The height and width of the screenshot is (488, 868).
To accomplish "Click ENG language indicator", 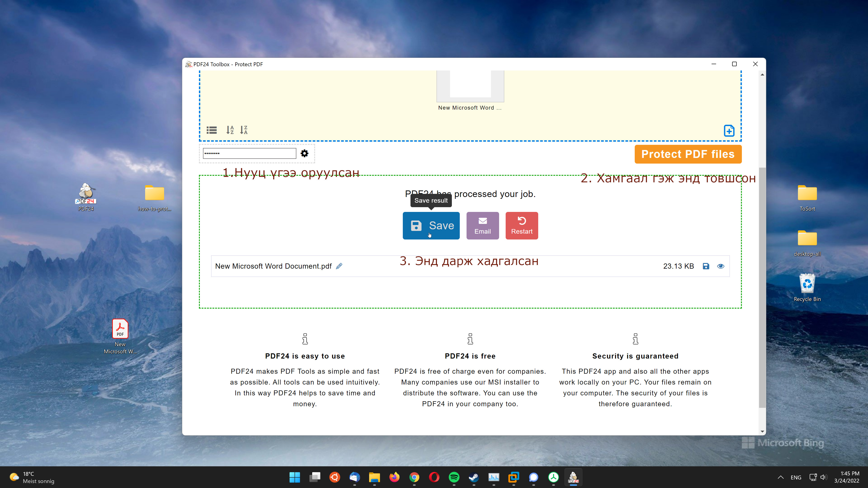I will (796, 477).
